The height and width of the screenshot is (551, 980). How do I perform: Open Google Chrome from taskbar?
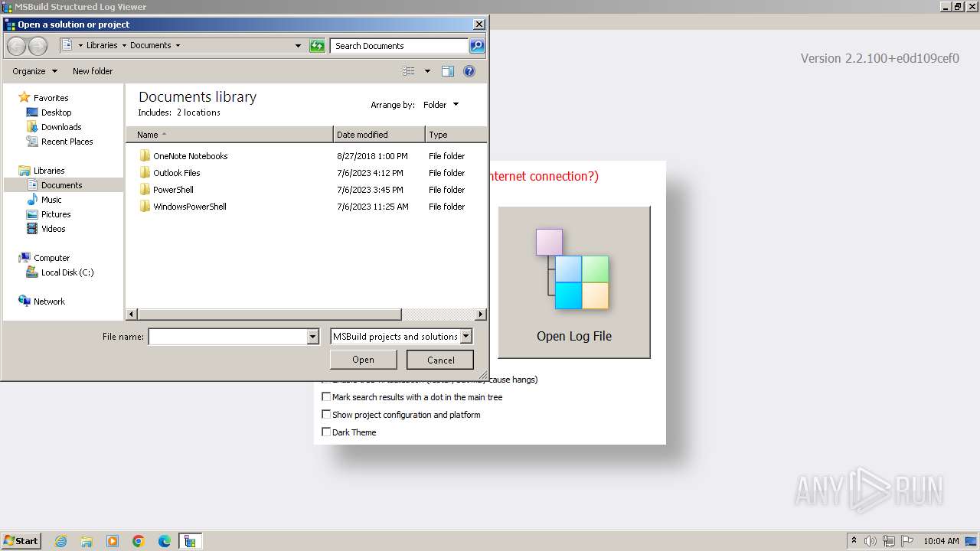[139, 541]
